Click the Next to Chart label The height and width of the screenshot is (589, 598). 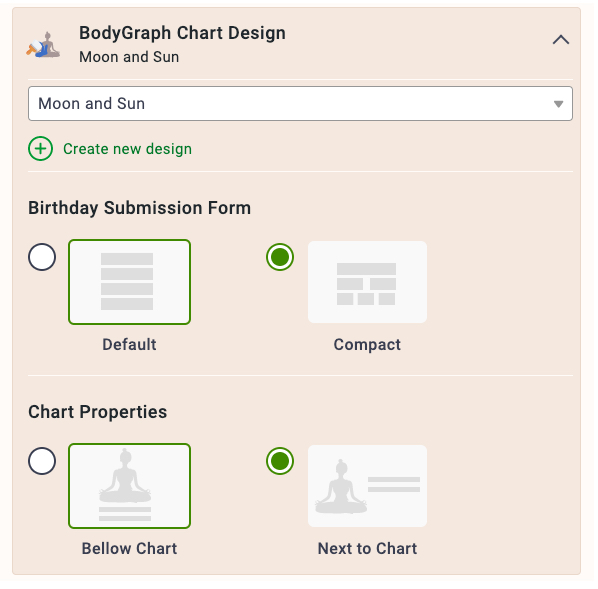pos(367,549)
